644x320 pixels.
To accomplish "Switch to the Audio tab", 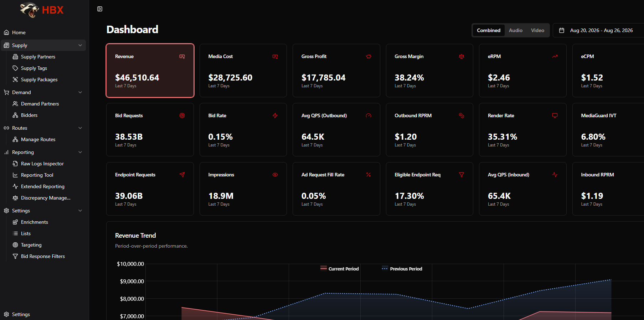I will 515,31.
